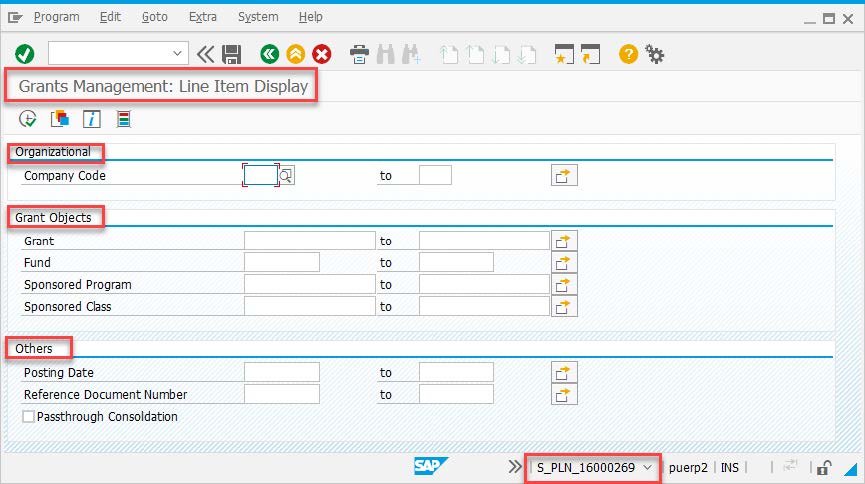Image resolution: width=865 pixels, height=484 pixels.
Task: Click the Find binoculars icon
Action: coord(386,54)
